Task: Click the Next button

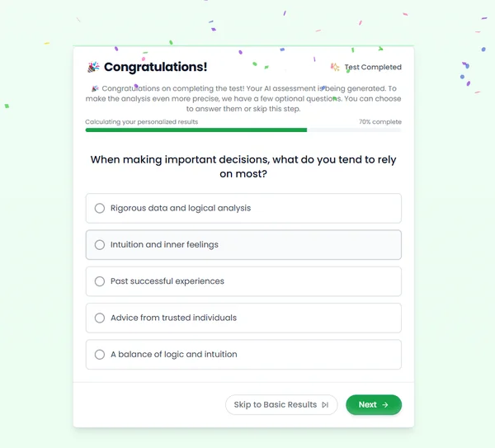Action: 374,405
